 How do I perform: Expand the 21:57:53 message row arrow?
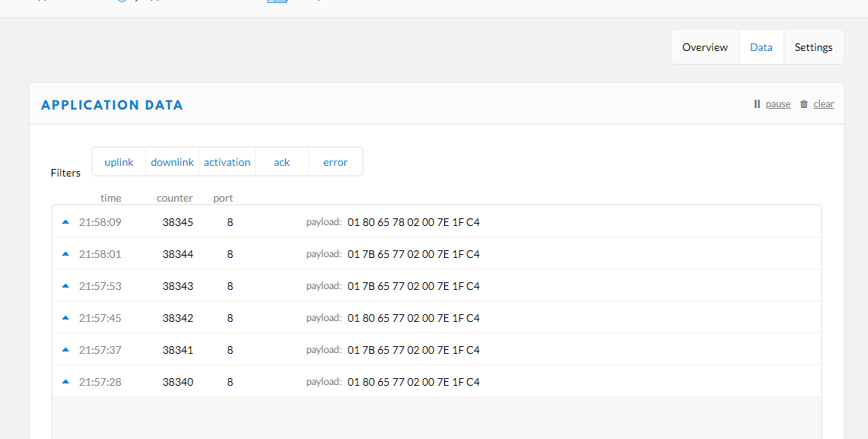click(65, 286)
